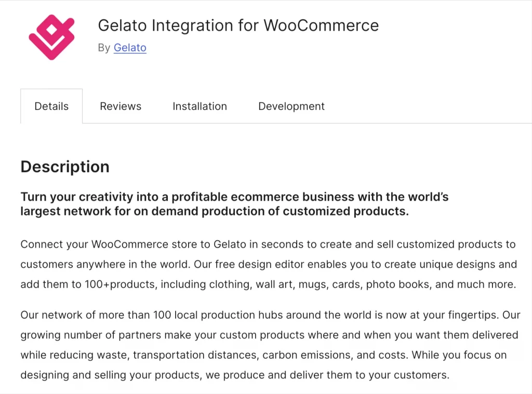Click the bold introductory tagline

tap(235, 203)
